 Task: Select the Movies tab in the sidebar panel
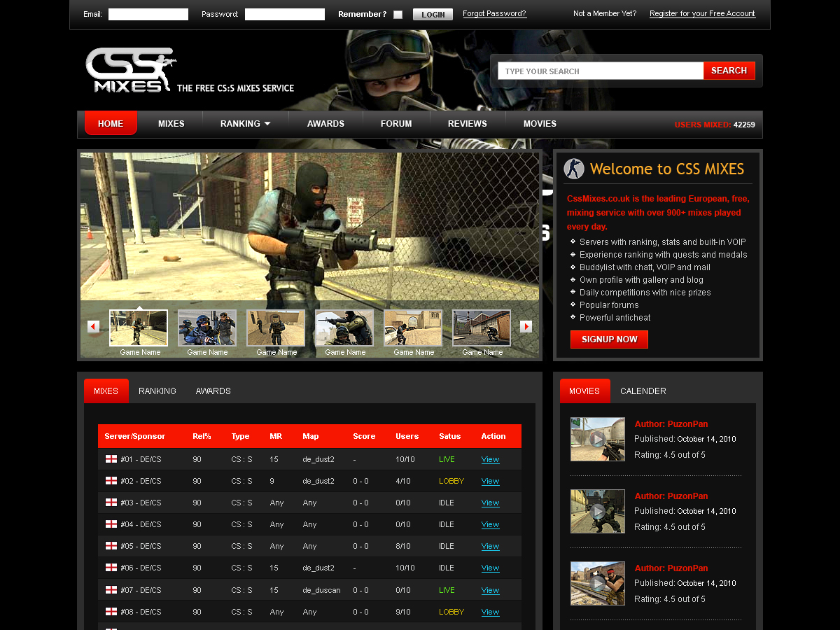tap(584, 391)
